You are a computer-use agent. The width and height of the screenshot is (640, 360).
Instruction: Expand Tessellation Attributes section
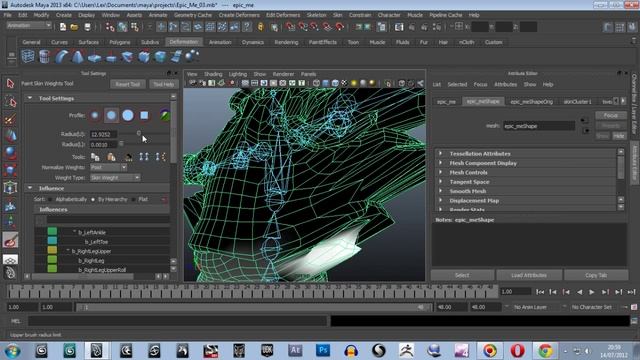(440, 153)
